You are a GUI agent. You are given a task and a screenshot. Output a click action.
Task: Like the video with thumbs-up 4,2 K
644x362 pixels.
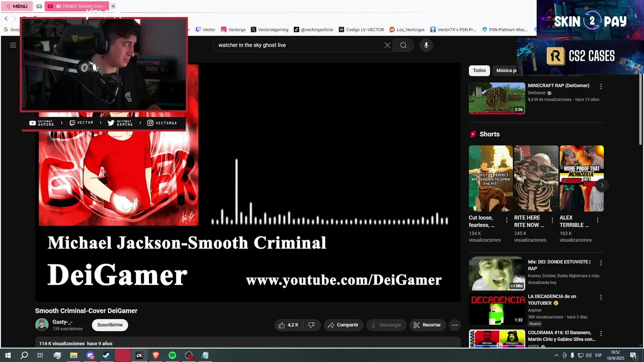point(288,325)
